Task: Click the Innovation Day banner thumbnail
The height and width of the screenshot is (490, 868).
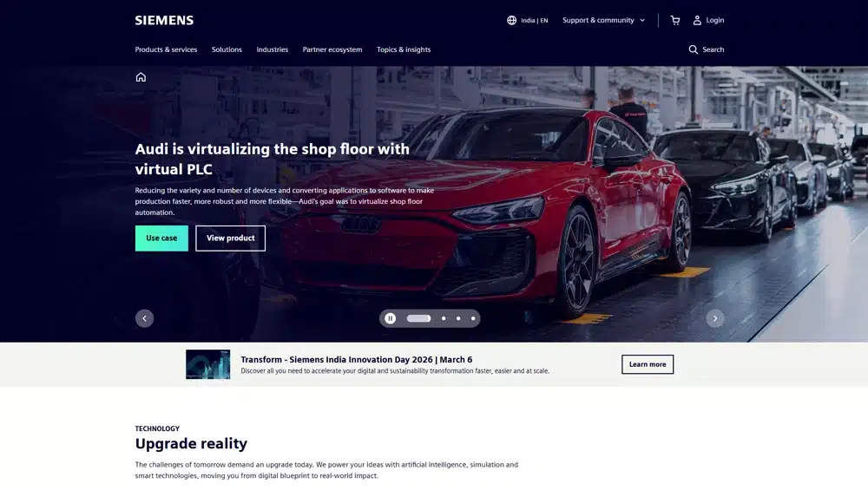Action: click(207, 364)
